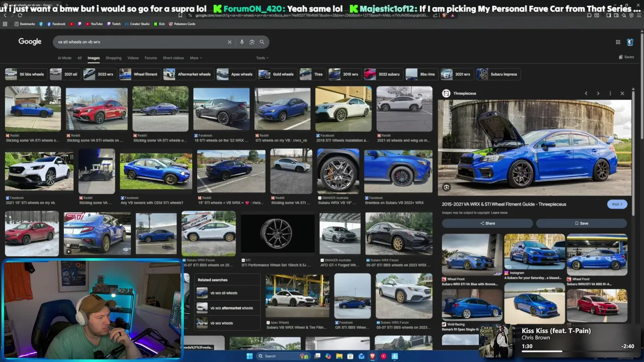Start voice search via microphone icon
The image size is (644, 362).
click(x=242, y=42)
